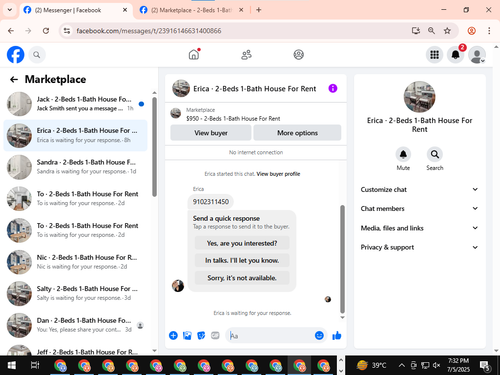The image size is (500, 375).
Task: Click the browser reload icon
Action: tap(46, 31)
